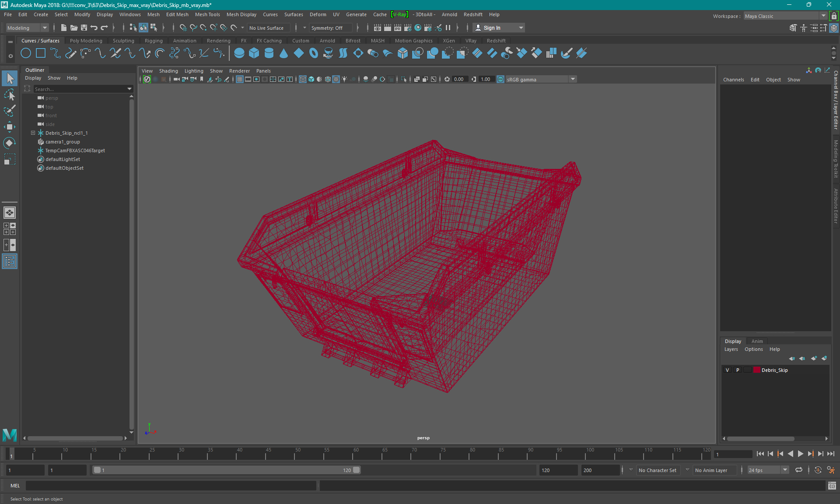The image size is (840, 504).
Task: Activate the Paint Selection tool
Action: [x=10, y=111]
